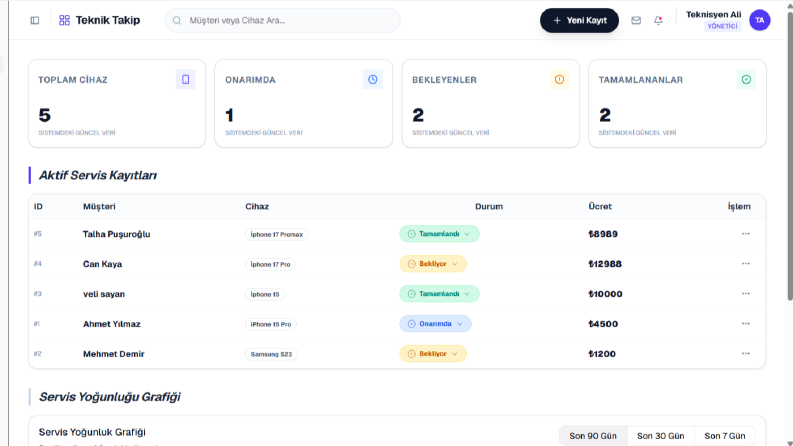Click the Yeni Kayıt button
The height and width of the screenshot is (446, 793).
[579, 20]
